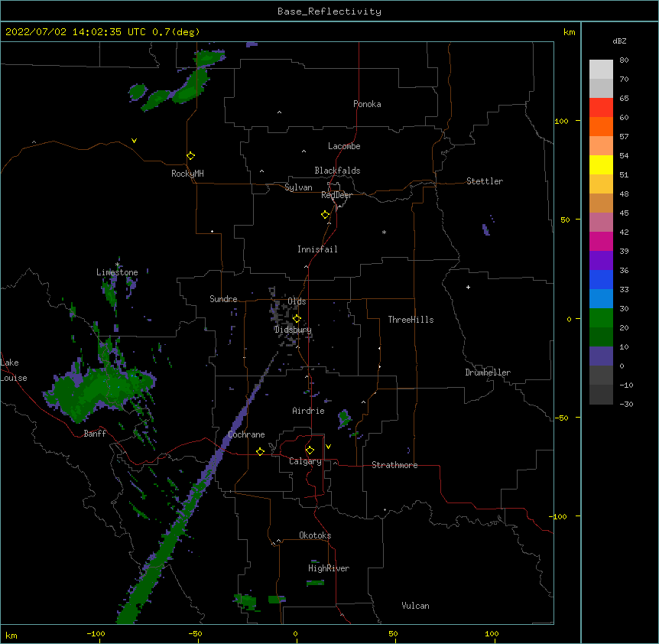Click the -30 value in dBZ legend
659x644 pixels.
(x=626, y=404)
